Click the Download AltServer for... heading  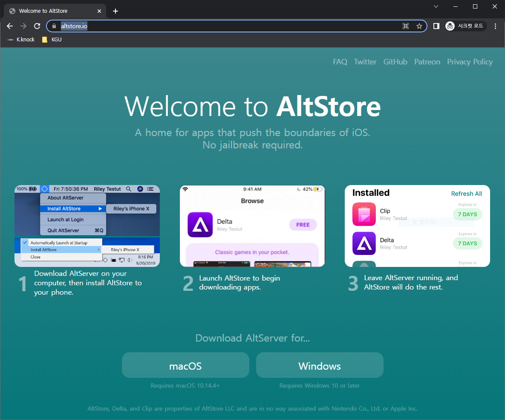tap(252, 338)
